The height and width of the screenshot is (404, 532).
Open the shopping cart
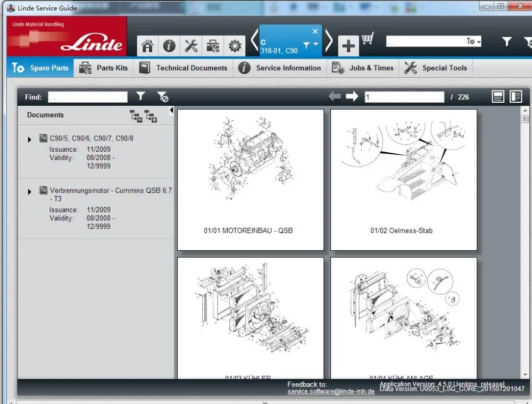click(x=368, y=38)
